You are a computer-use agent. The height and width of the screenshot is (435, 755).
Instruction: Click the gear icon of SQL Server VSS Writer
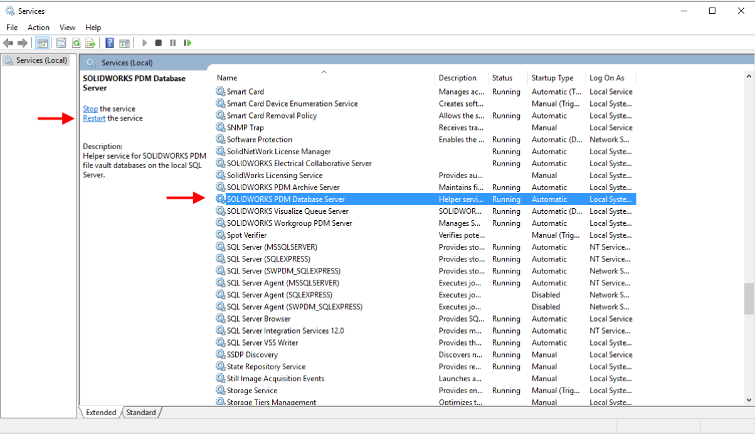221,343
